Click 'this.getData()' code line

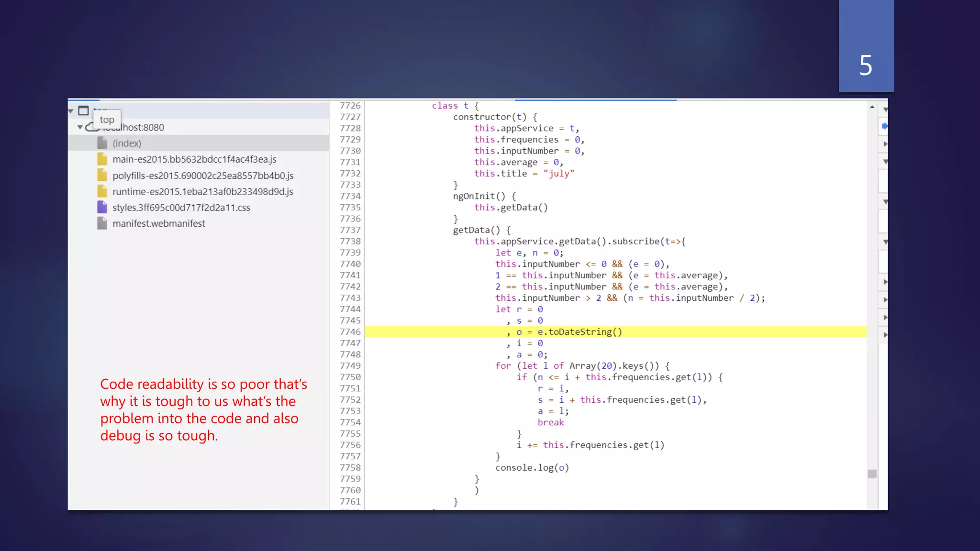click(x=511, y=208)
